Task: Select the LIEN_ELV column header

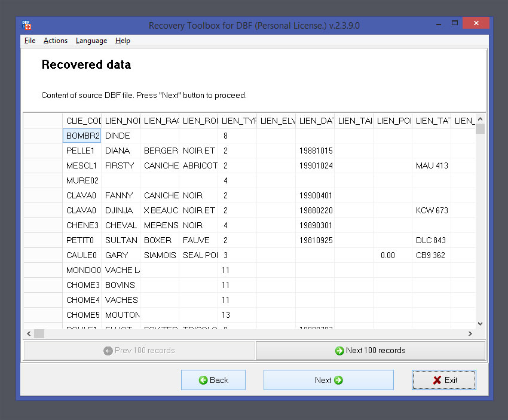Action: pyautogui.click(x=276, y=121)
